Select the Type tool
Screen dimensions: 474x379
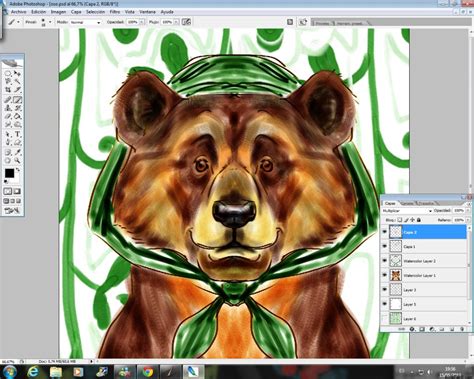17,134
